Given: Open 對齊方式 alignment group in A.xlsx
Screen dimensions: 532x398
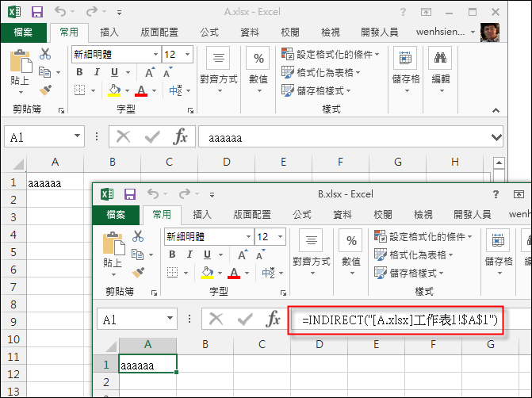Looking at the screenshot, I should 219,71.
